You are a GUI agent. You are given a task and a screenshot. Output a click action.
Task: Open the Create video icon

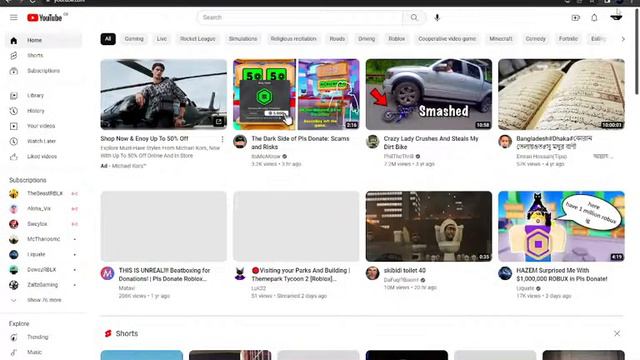click(576, 18)
